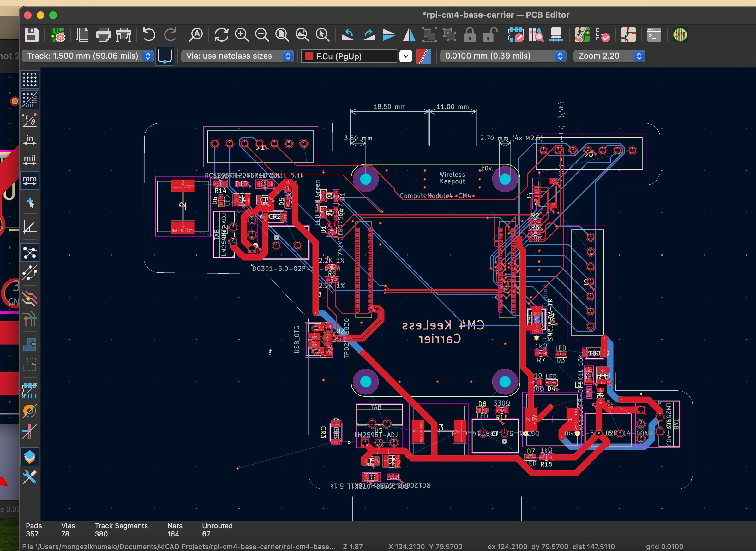Image resolution: width=756 pixels, height=551 pixels.
Task: Toggle the layers Appearance Manager panel
Action: [30, 457]
